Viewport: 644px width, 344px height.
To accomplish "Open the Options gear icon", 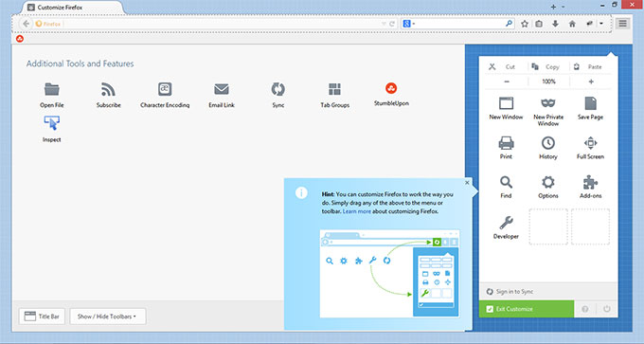I will coord(548,182).
